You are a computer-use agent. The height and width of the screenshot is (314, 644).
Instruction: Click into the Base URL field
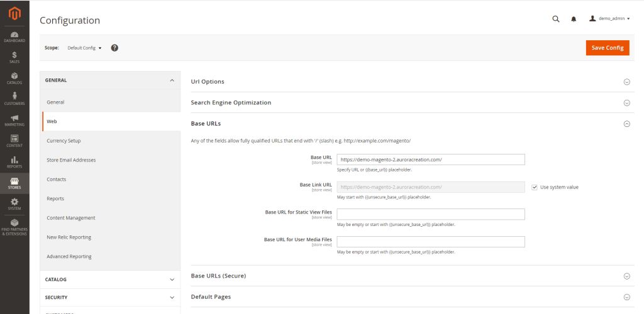(x=431, y=160)
